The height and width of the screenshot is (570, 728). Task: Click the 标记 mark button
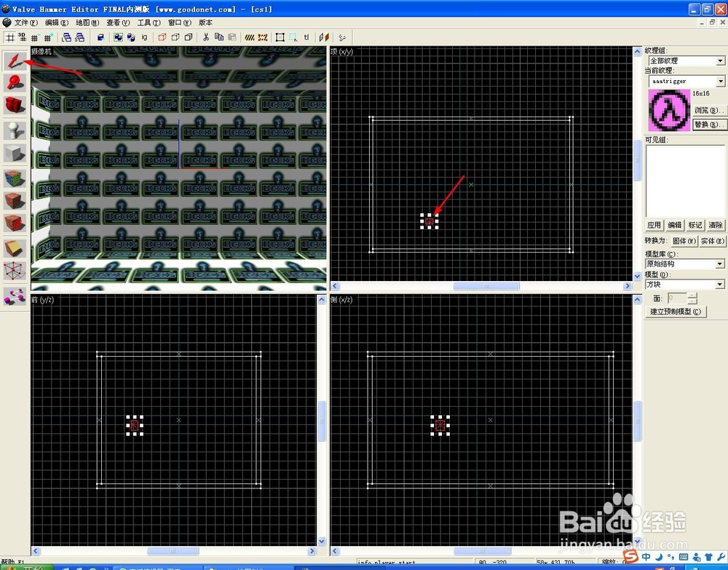coord(695,225)
